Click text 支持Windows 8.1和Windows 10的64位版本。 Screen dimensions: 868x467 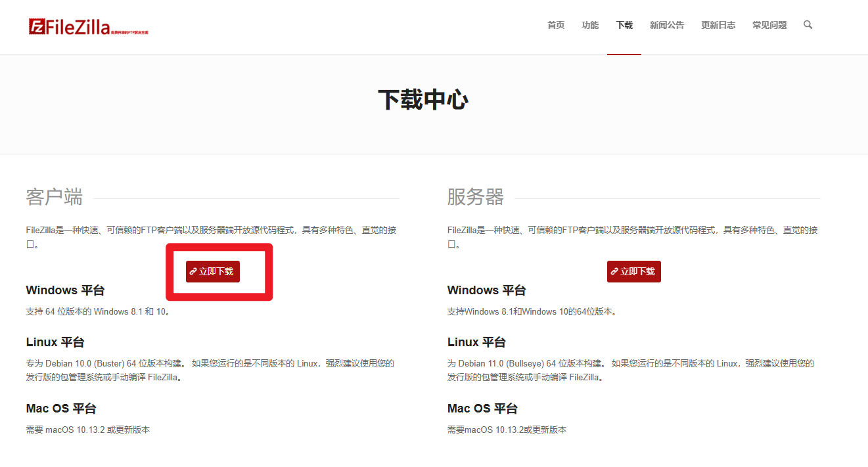coord(532,311)
